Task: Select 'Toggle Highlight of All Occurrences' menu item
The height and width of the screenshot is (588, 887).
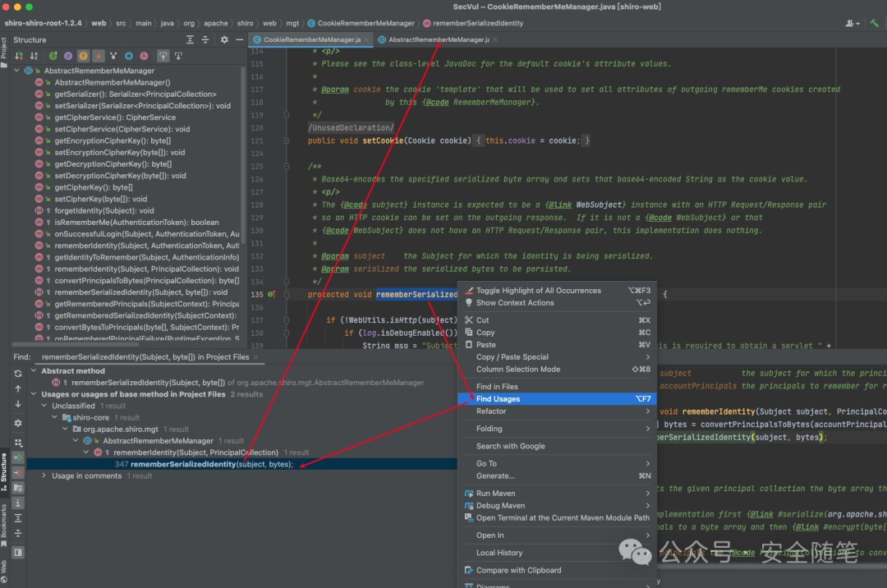Action: pyautogui.click(x=557, y=291)
